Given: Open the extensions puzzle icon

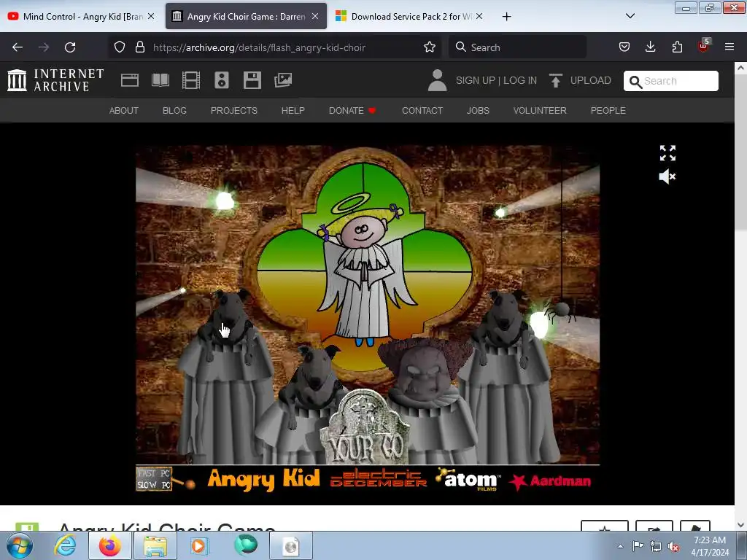Looking at the screenshot, I should [x=677, y=47].
